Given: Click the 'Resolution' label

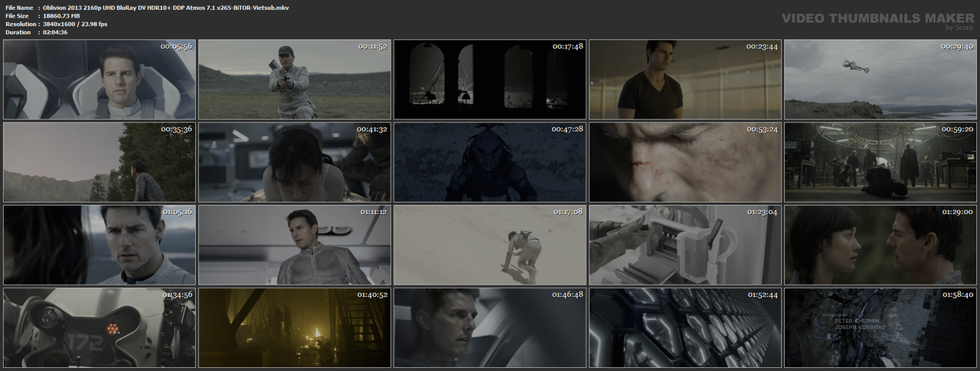Looking at the screenshot, I should click(19, 24).
